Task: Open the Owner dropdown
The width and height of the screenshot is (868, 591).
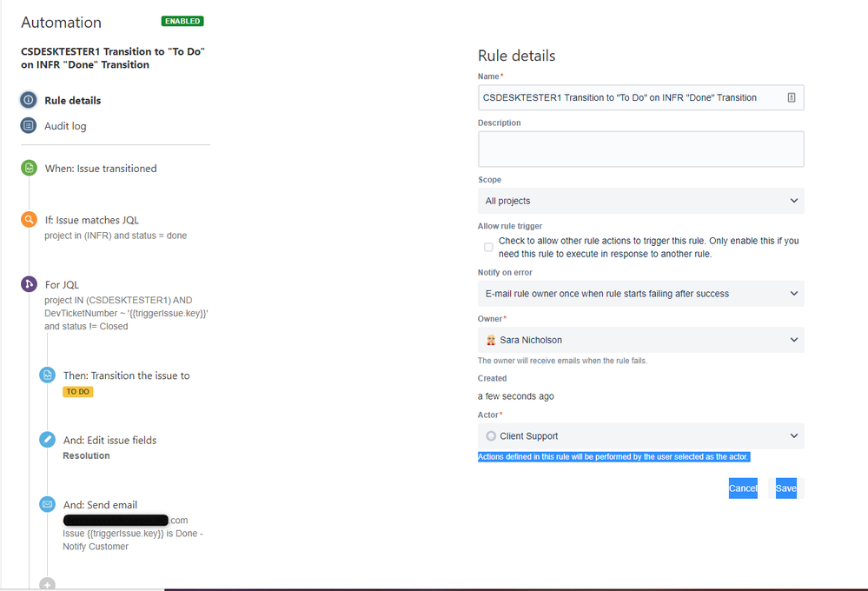Action: tap(641, 340)
